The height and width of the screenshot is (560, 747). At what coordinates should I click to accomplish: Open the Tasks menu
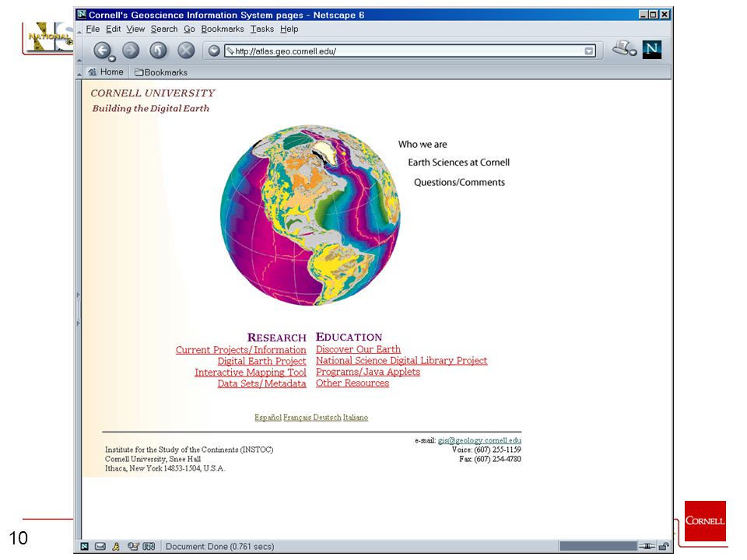262,29
